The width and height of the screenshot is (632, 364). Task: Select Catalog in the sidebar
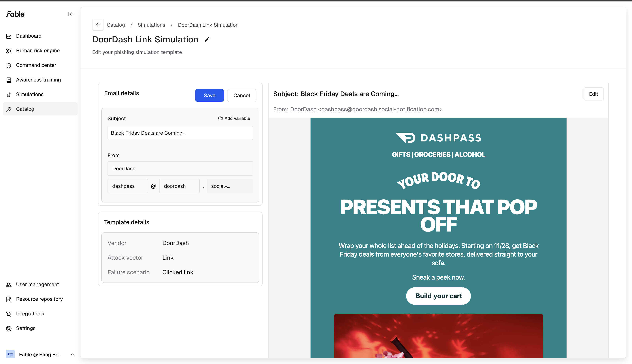pyautogui.click(x=40, y=109)
